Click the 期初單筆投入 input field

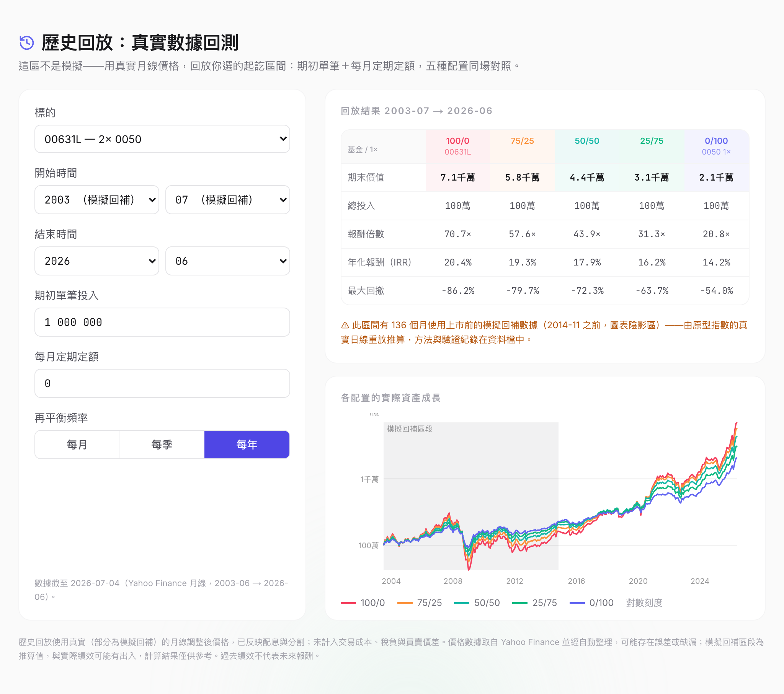[x=162, y=322]
